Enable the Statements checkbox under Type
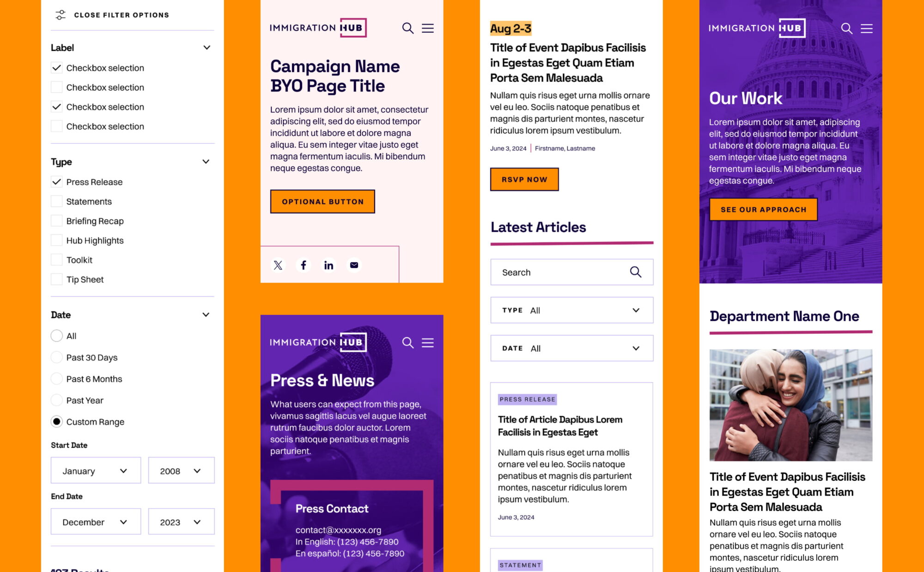 [55, 201]
